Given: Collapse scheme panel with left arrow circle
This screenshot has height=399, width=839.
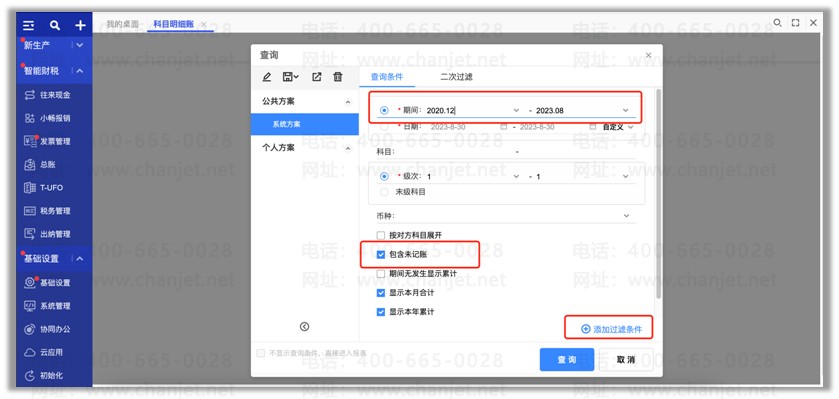Looking at the screenshot, I should point(304,326).
